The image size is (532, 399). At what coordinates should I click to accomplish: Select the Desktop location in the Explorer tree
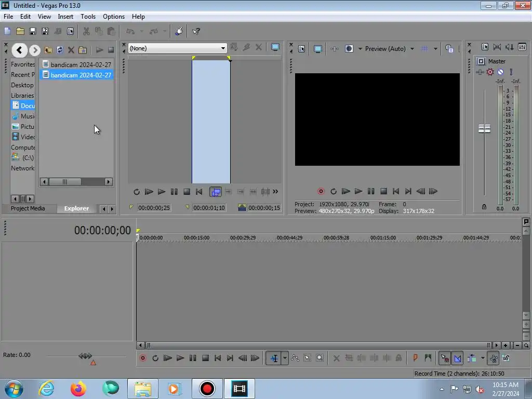22,85
